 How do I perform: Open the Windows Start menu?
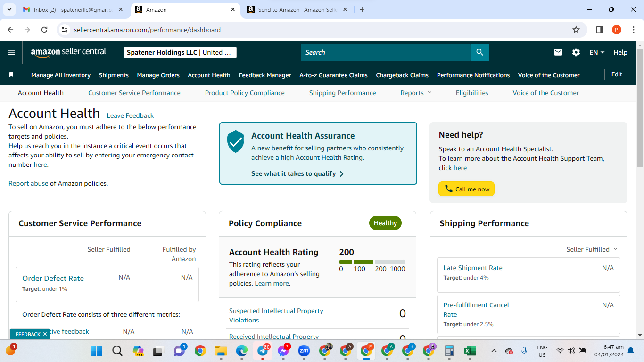coord(97,351)
